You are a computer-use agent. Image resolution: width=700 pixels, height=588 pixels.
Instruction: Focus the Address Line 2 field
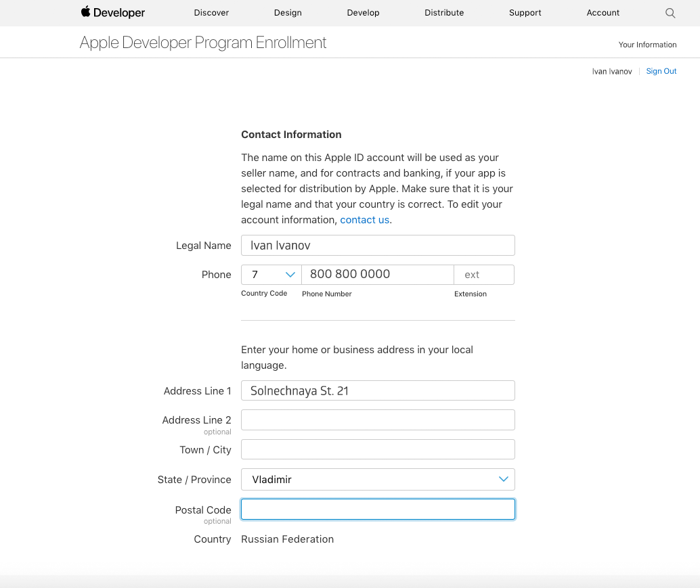click(378, 420)
